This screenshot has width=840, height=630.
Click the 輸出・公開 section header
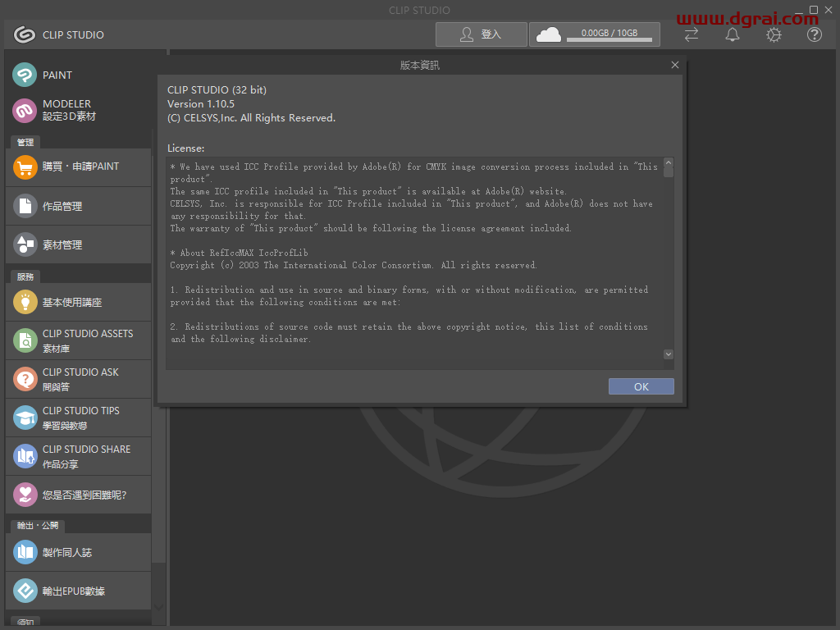point(38,526)
